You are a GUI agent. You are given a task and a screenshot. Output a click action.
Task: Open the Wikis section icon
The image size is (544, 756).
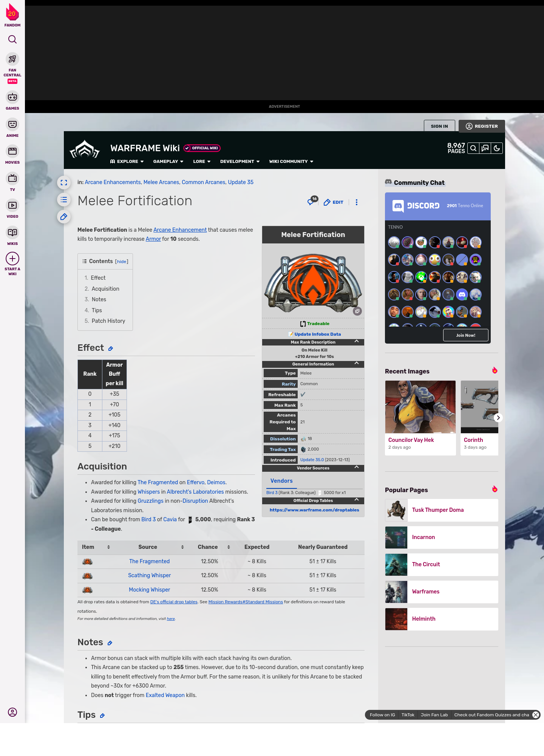[x=12, y=232]
